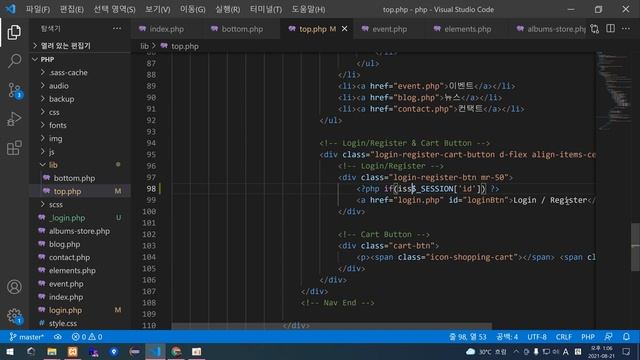Open style.css in the file tree
The image size is (640, 360).
tap(80, 323)
